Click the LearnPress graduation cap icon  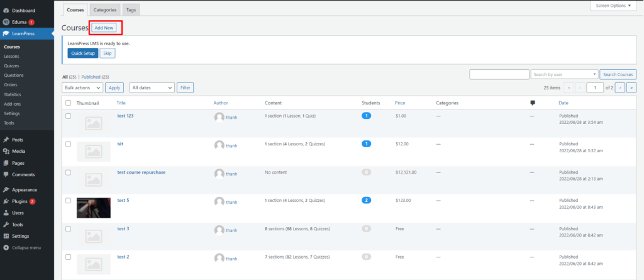click(x=6, y=33)
